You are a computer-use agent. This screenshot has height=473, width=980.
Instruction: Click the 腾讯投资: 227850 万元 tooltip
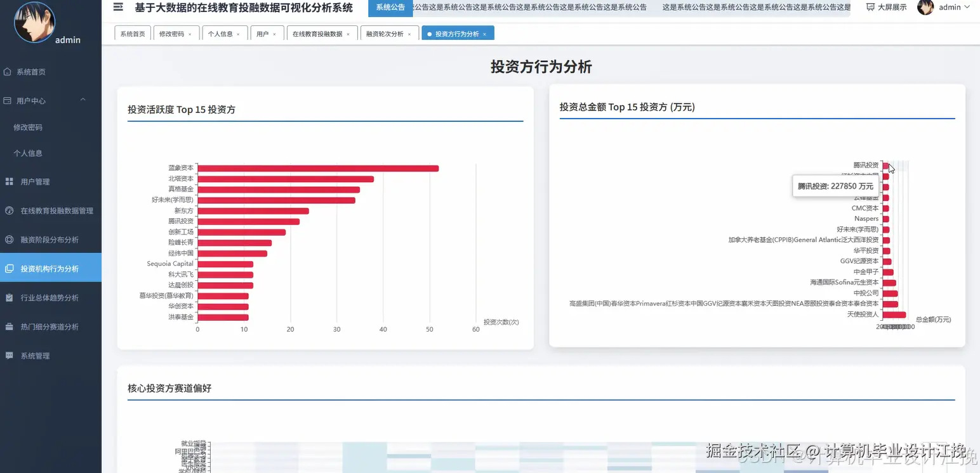(835, 186)
